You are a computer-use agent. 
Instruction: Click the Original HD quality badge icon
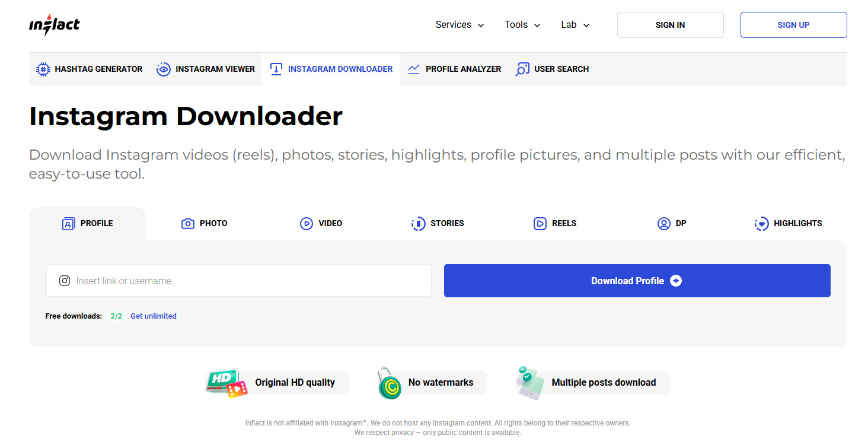[227, 383]
